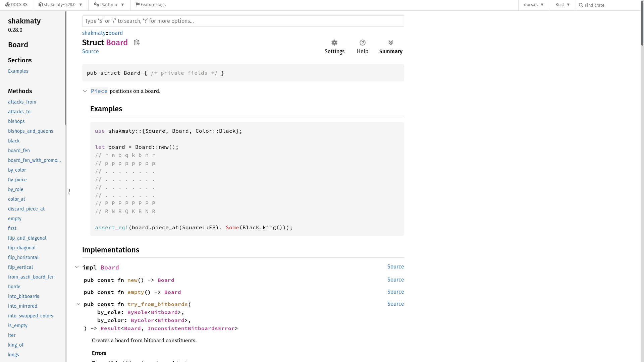This screenshot has height=362, width=644.
Task: Open the try_from_bitboards method anchor
Action: [x=158, y=304]
